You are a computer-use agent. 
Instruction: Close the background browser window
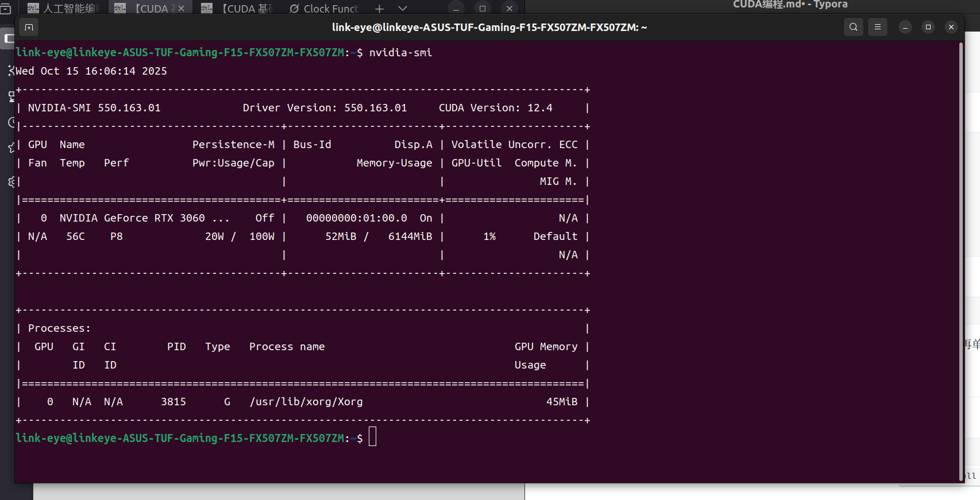(x=509, y=9)
